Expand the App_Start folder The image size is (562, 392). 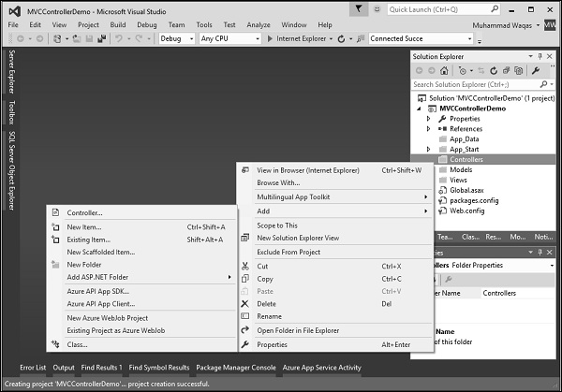click(429, 150)
